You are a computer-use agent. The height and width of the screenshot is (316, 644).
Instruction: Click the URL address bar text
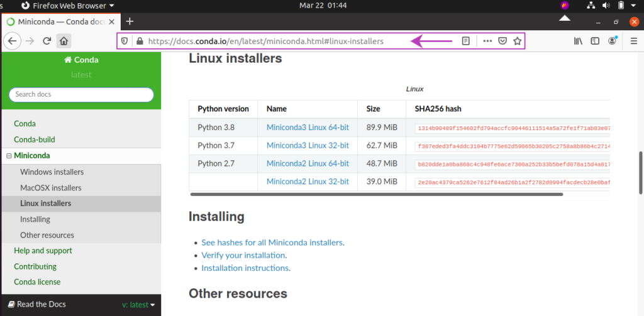point(266,41)
